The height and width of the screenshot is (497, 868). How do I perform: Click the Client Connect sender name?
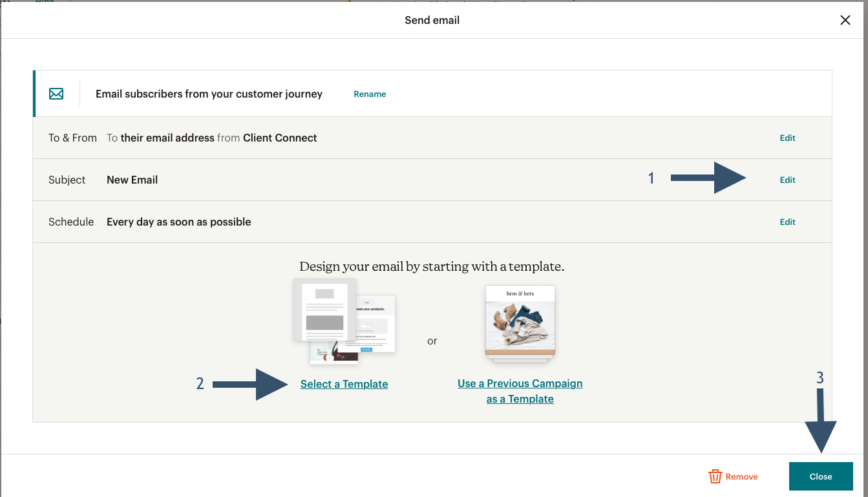[x=280, y=138]
